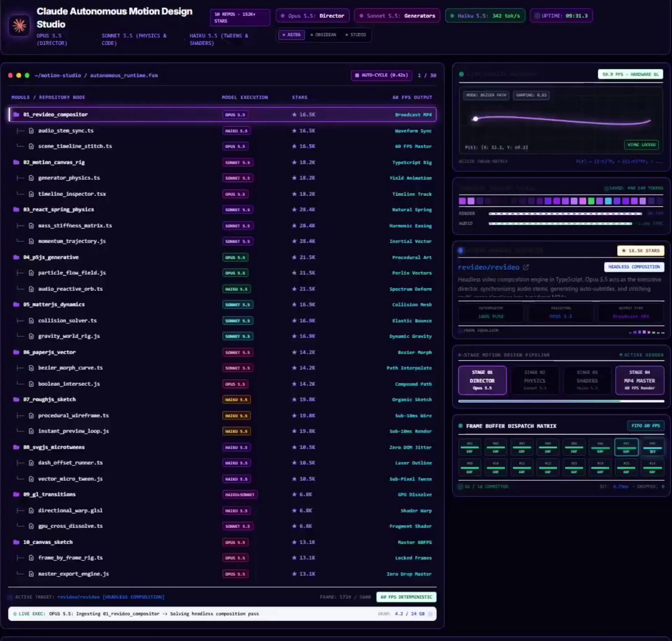Click folder icon of 09_gl_transitions
This screenshot has width=672, height=641.
click(x=16, y=495)
